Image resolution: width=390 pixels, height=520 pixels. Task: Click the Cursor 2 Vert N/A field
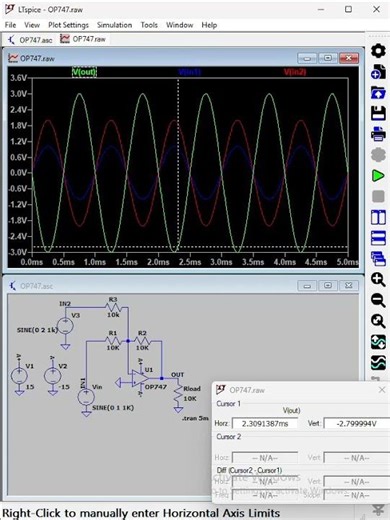357,458
